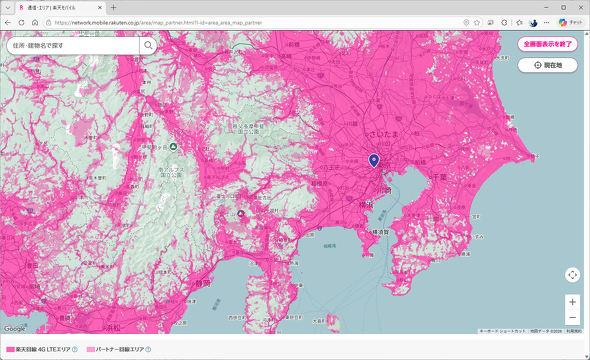Click the 千葉 city label on map
The width and height of the screenshot is (590, 360).
coord(439,177)
